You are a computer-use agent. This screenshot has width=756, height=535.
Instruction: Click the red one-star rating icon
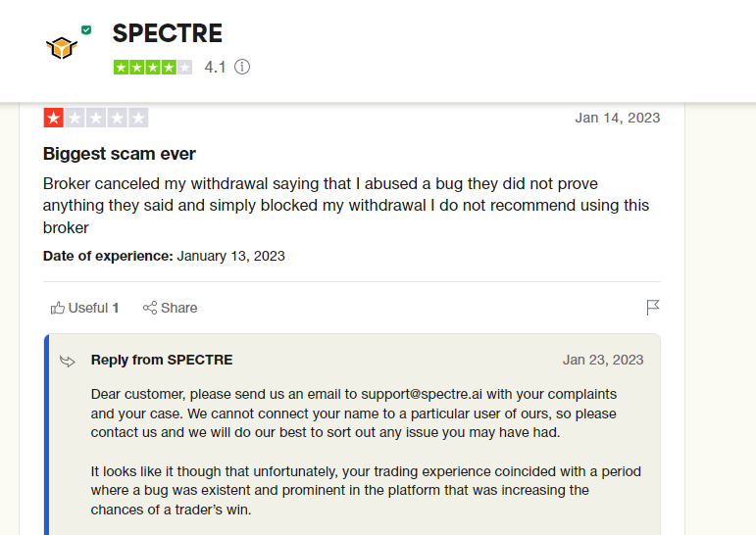pos(54,118)
